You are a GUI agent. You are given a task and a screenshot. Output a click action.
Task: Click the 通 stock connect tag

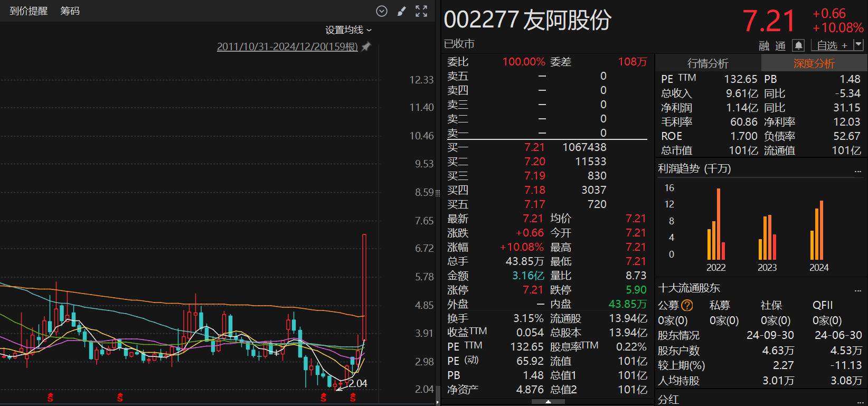coord(780,46)
